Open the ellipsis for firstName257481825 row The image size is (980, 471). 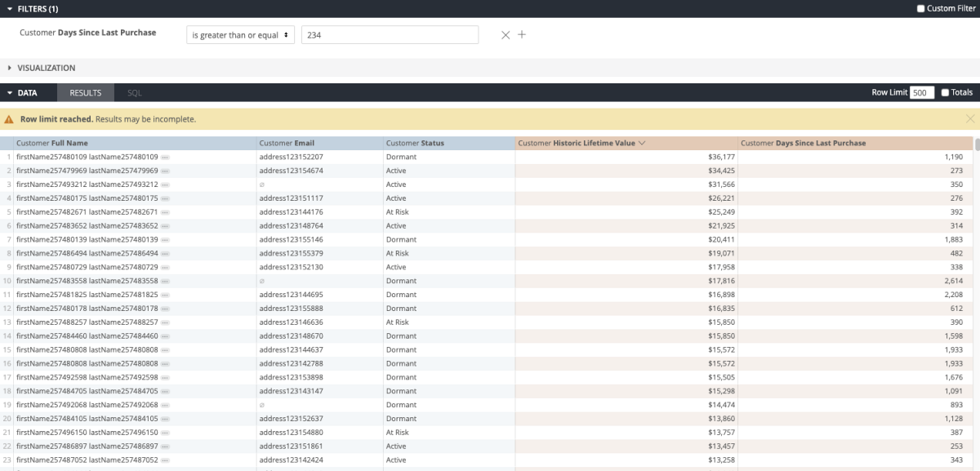(x=165, y=295)
